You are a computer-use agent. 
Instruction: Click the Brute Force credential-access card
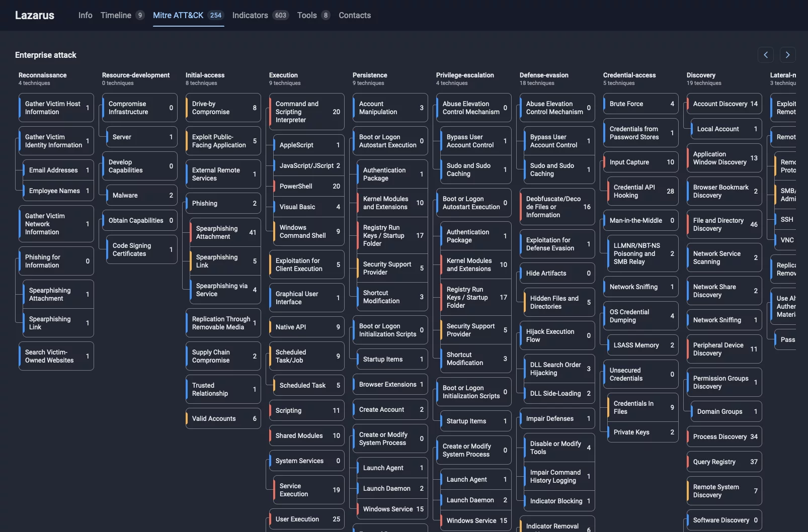(639, 104)
